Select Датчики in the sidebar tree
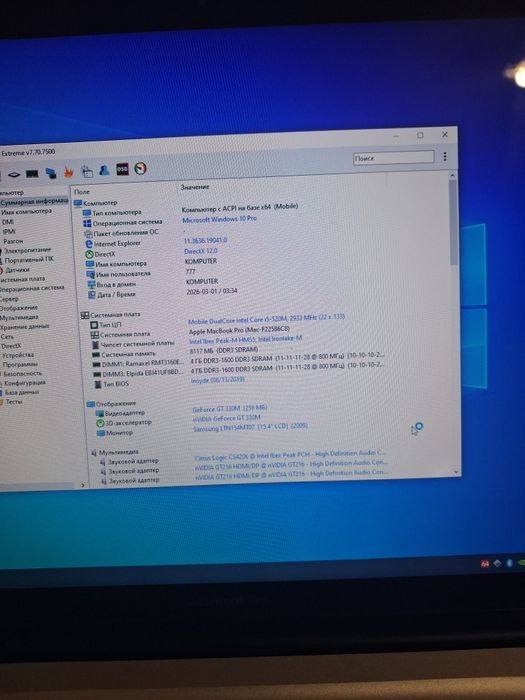Viewport: 525px width, 700px height. point(17,270)
